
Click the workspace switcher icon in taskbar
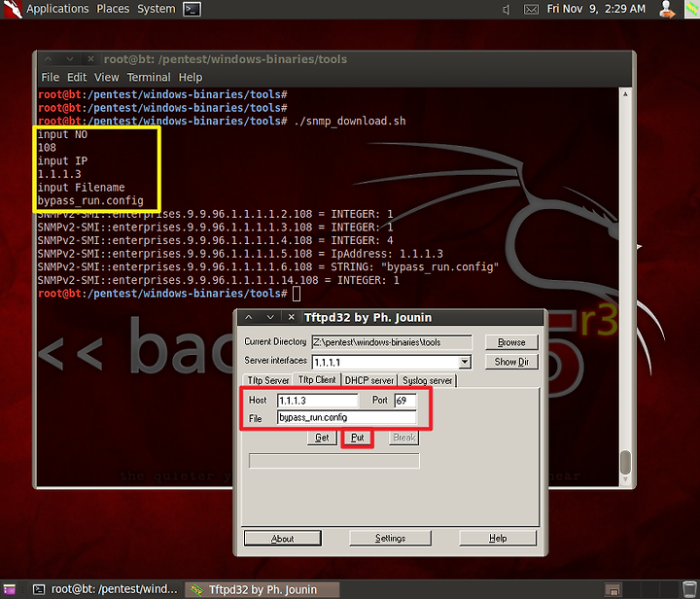613,589
